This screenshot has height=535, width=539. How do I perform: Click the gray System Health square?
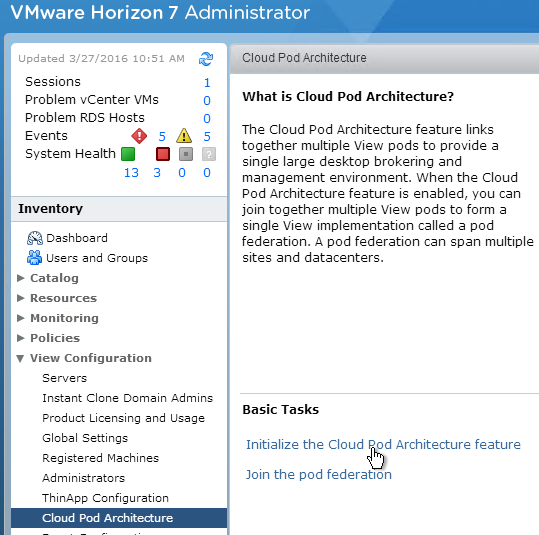point(186,154)
